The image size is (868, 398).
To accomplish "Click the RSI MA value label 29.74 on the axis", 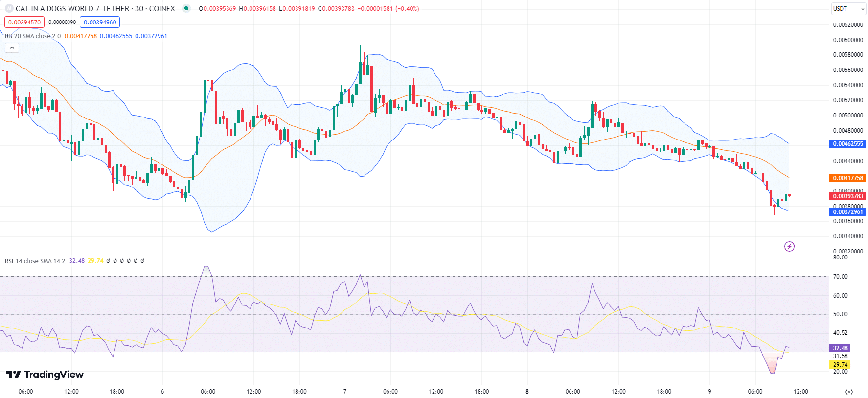I will point(840,365).
